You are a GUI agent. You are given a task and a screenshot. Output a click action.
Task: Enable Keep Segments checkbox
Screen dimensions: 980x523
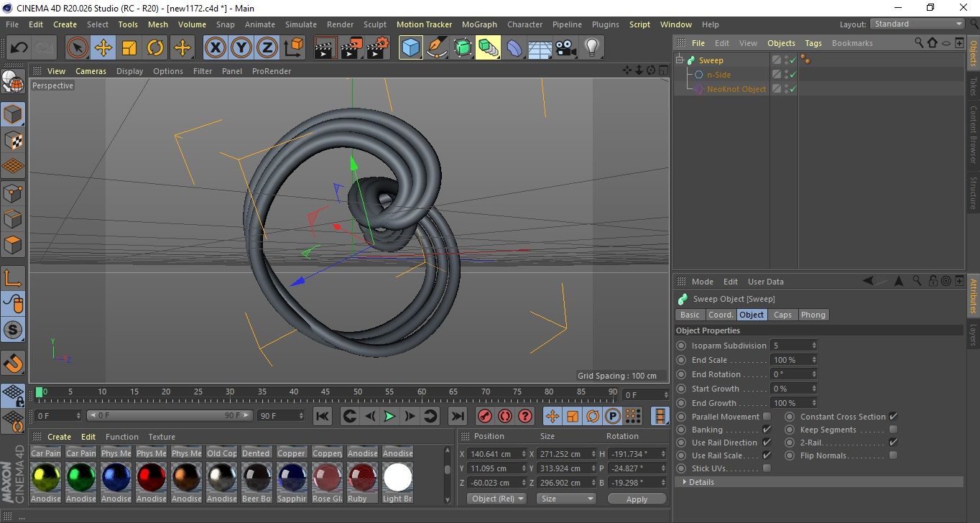pos(893,430)
